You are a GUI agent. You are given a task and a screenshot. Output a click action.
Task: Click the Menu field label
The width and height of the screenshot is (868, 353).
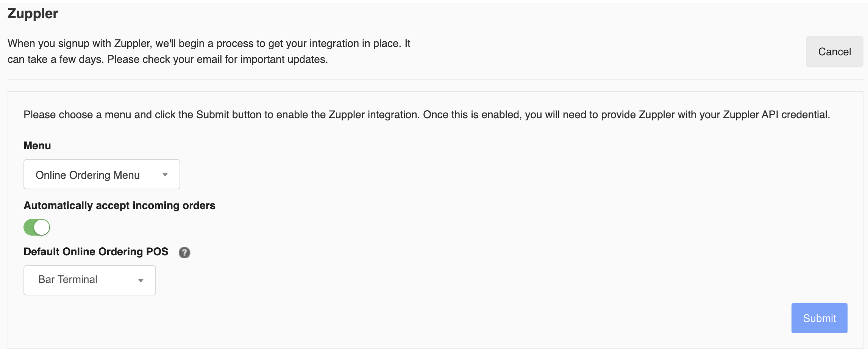[x=37, y=145]
